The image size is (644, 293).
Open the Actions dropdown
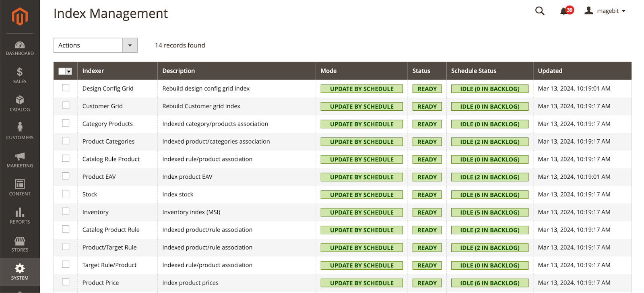pyautogui.click(x=95, y=45)
